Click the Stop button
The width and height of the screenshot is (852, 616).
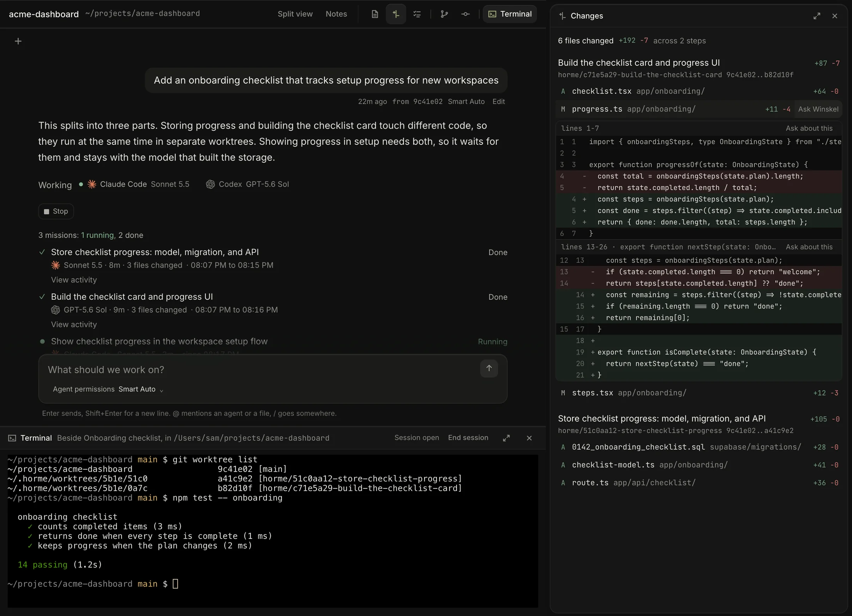pos(56,211)
